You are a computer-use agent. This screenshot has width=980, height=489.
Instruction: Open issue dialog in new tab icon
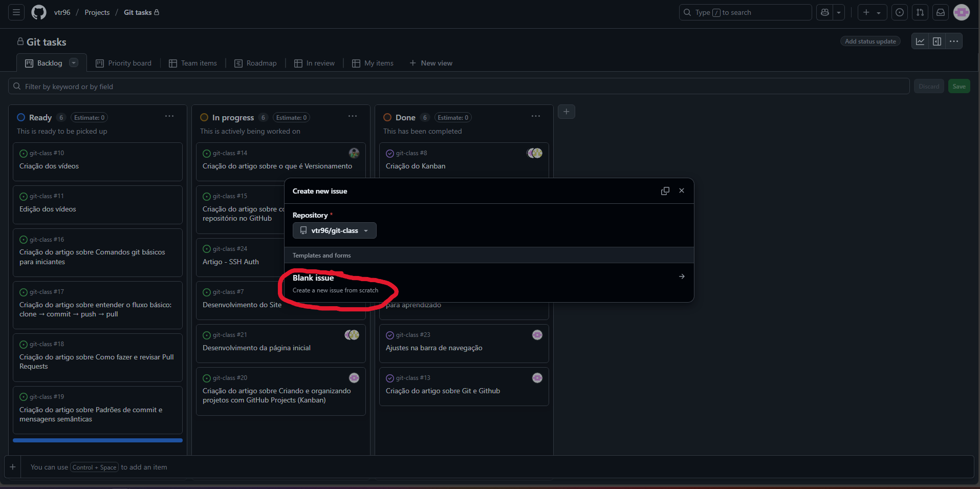click(665, 191)
